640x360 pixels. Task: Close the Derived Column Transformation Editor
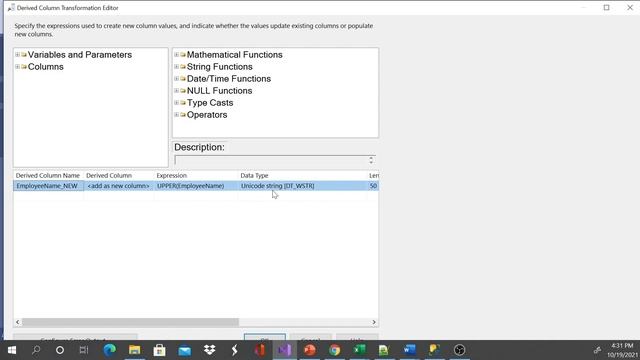(630, 7)
